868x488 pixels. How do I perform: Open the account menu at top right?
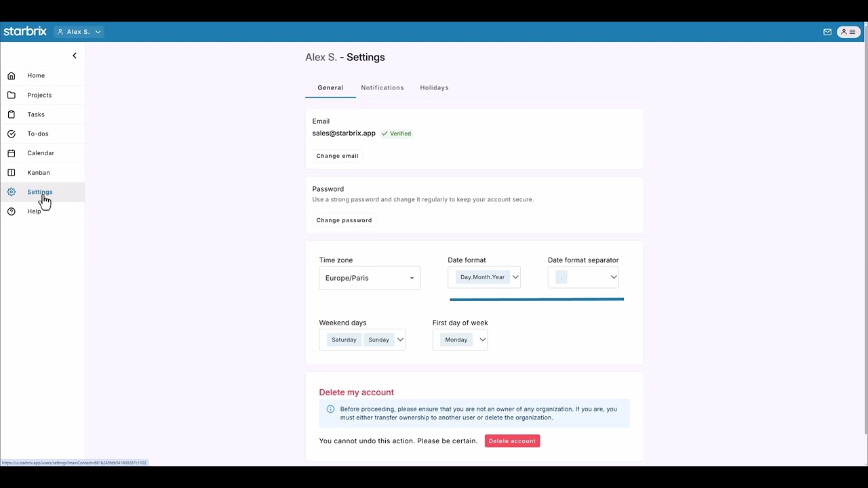coord(848,32)
